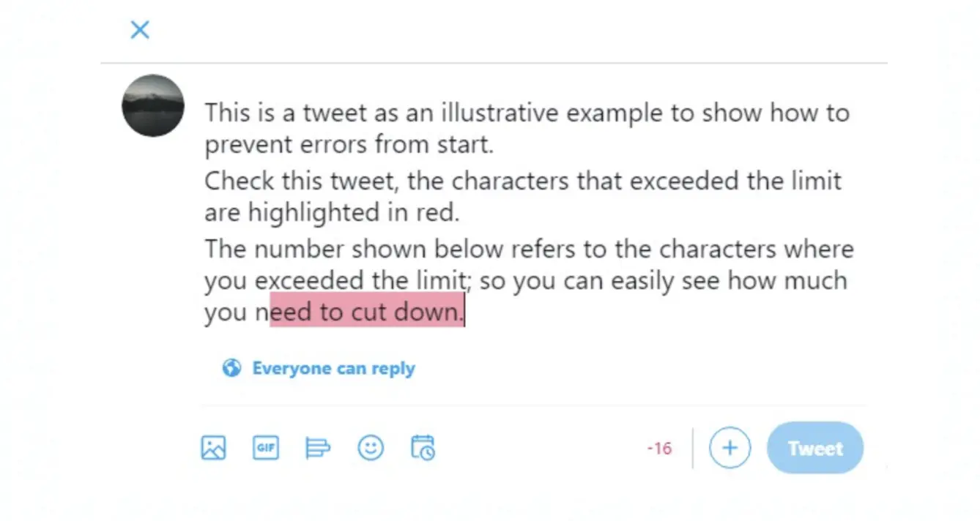Click on "are highlighted in red." text

click(331, 212)
